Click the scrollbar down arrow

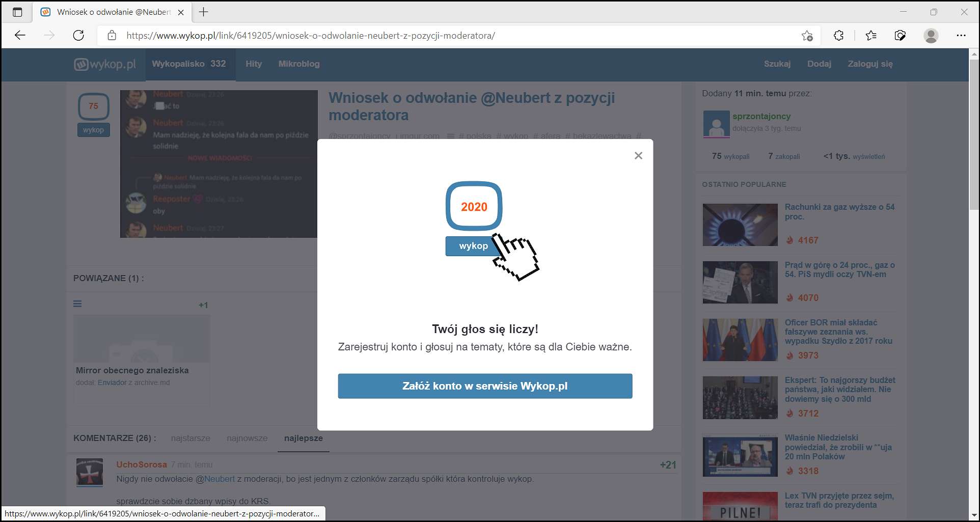[x=974, y=515]
